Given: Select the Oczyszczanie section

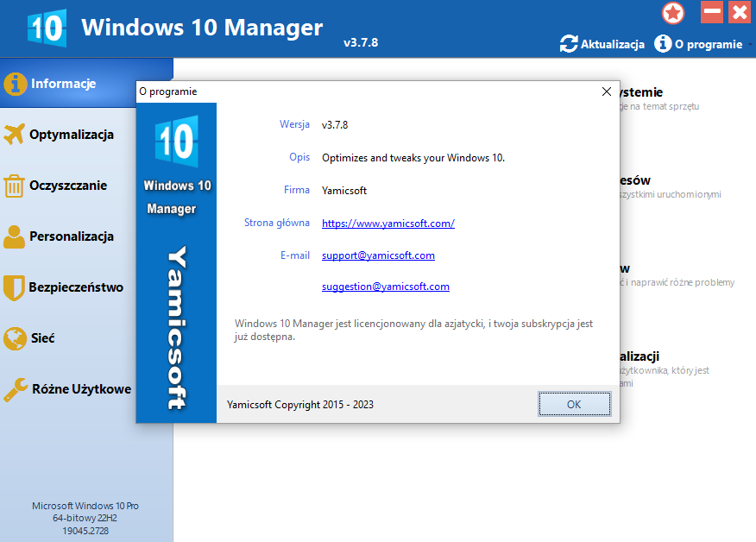Looking at the screenshot, I should tap(68, 186).
